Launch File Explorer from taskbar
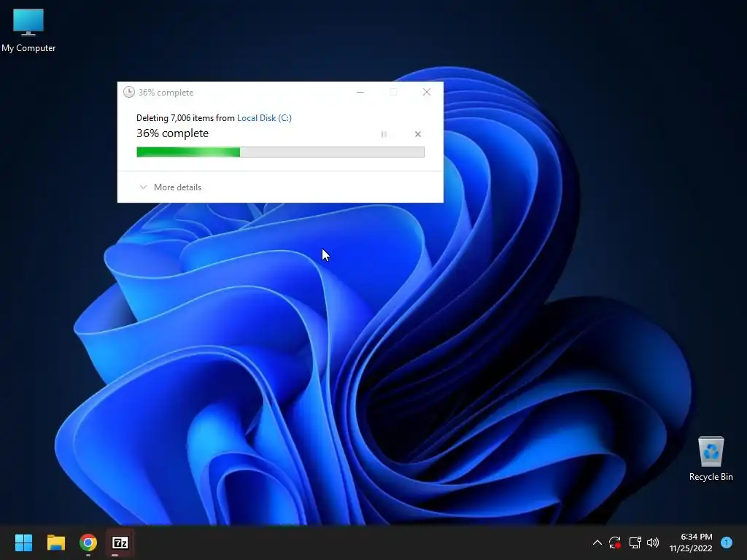Viewport: 747px width, 560px height. tap(55, 542)
